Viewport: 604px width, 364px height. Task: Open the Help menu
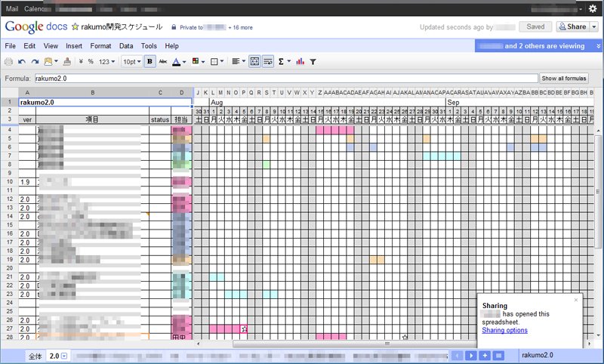tap(172, 46)
